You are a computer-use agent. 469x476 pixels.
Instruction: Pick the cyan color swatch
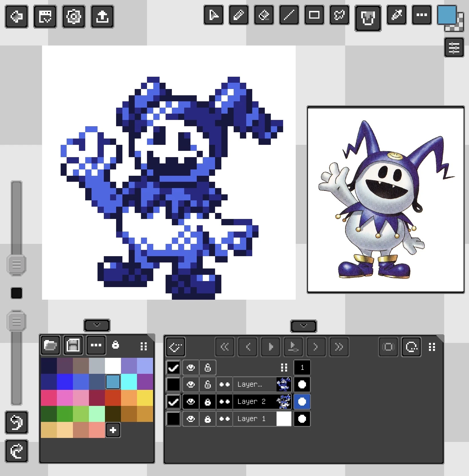[129, 382]
